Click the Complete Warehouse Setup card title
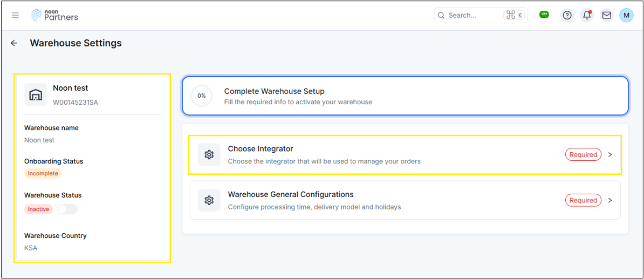644x279 pixels. point(274,91)
